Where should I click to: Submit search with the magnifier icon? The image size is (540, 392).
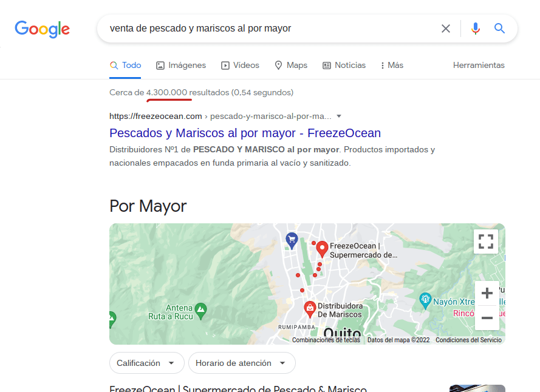click(x=499, y=29)
